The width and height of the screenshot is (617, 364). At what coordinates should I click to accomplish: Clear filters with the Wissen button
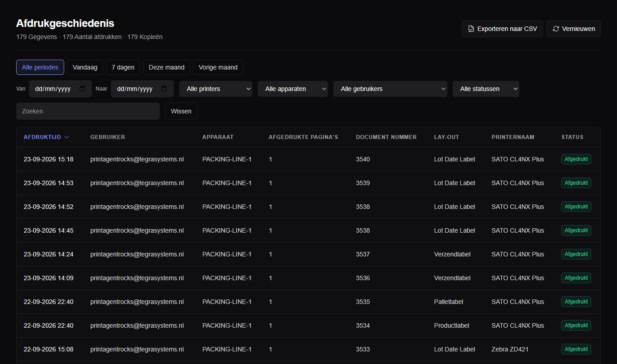click(181, 111)
